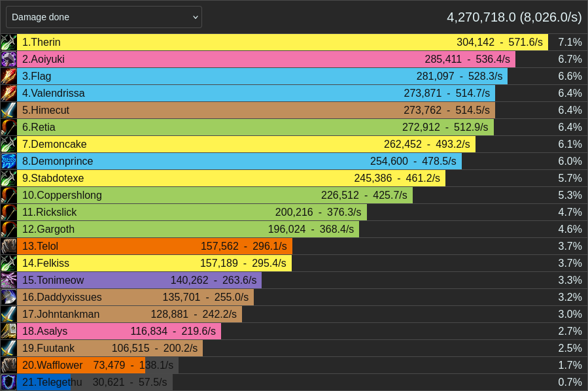Click Coppershlong's 5.3% share value
Viewport: 588px width, 391px height.
coord(570,195)
